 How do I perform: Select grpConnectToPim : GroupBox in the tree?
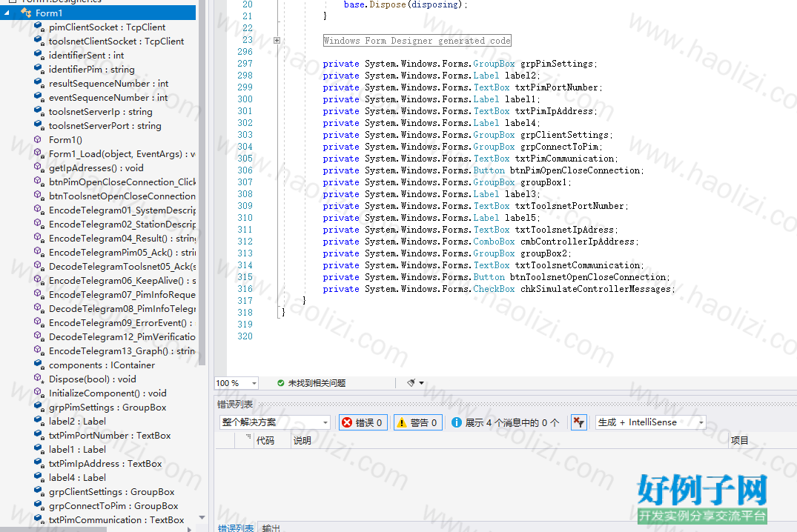click(x=113, y=506)
